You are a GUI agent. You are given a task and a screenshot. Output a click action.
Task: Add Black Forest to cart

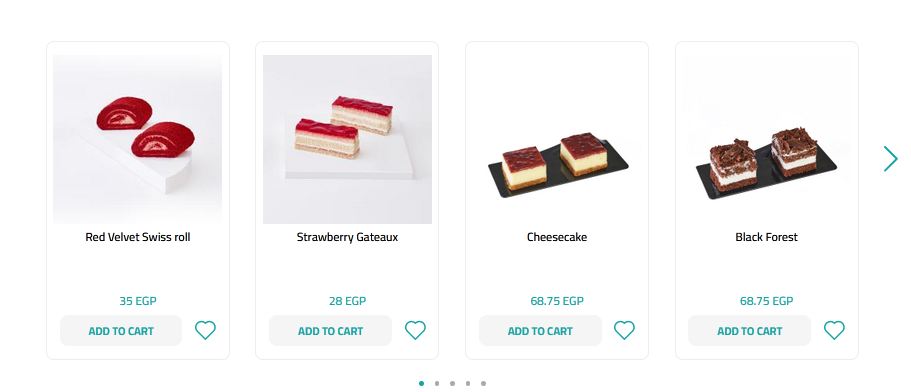pos(749,331)
